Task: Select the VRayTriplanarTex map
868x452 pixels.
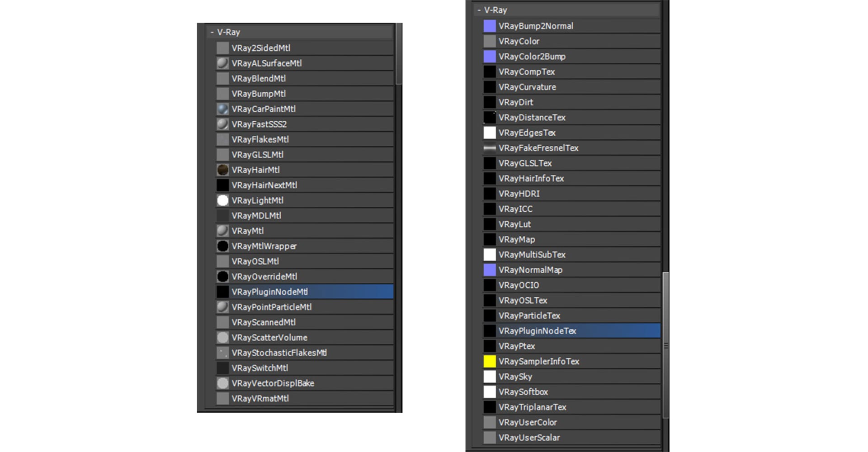Action: [x=572, y=407]
